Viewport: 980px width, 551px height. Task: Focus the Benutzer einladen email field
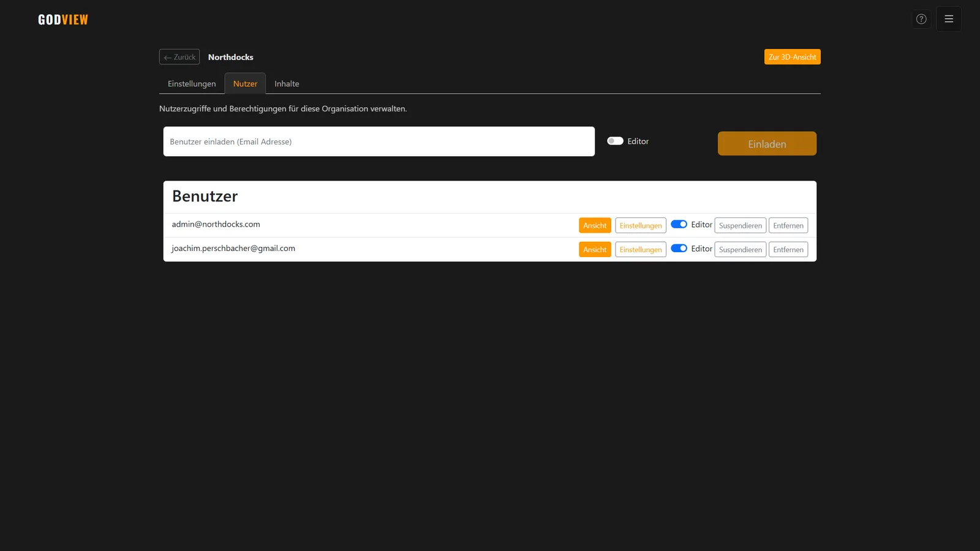point(379,141)
